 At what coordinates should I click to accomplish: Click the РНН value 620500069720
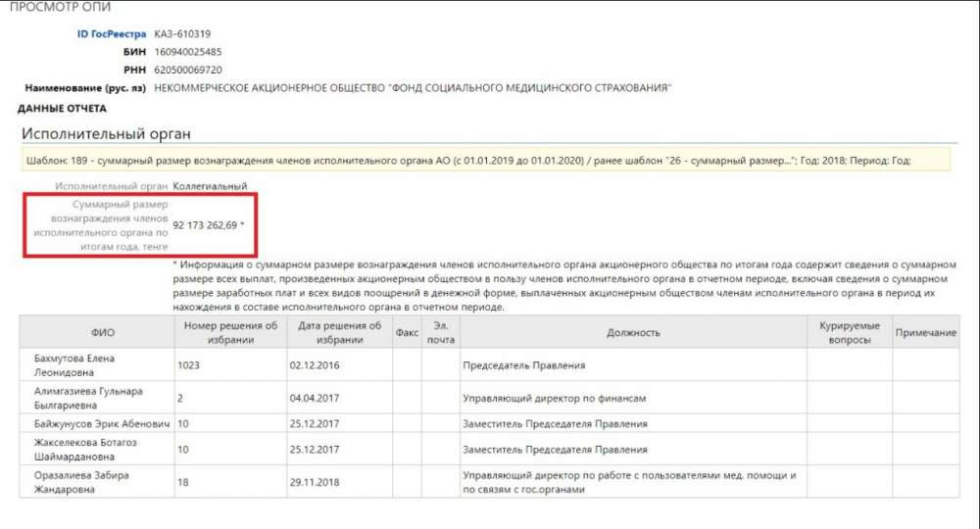pyautogui.click(x=188, y=70)
